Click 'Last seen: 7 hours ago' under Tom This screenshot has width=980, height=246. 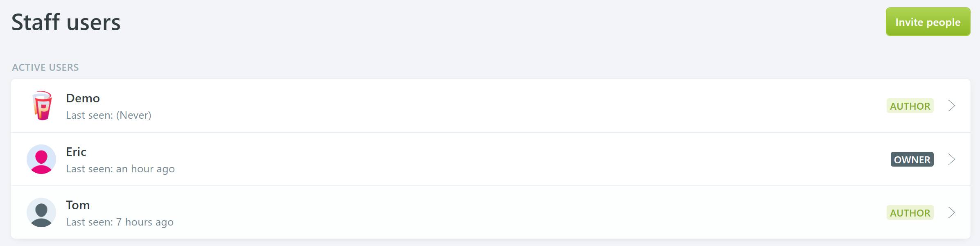120,222
